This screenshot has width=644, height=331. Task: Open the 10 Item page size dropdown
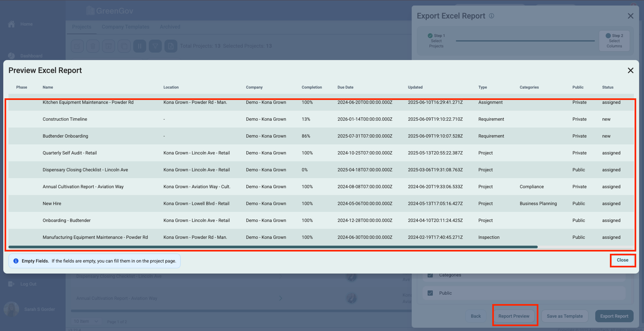86,321
